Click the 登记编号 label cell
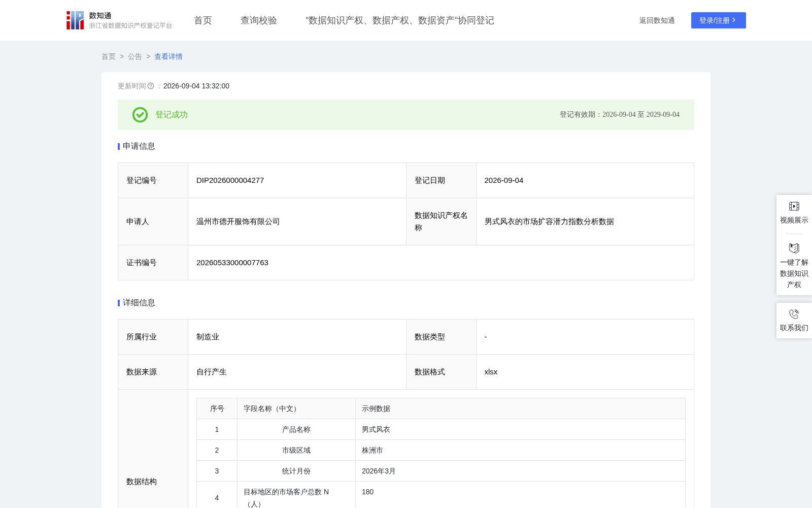 [153, 180]
